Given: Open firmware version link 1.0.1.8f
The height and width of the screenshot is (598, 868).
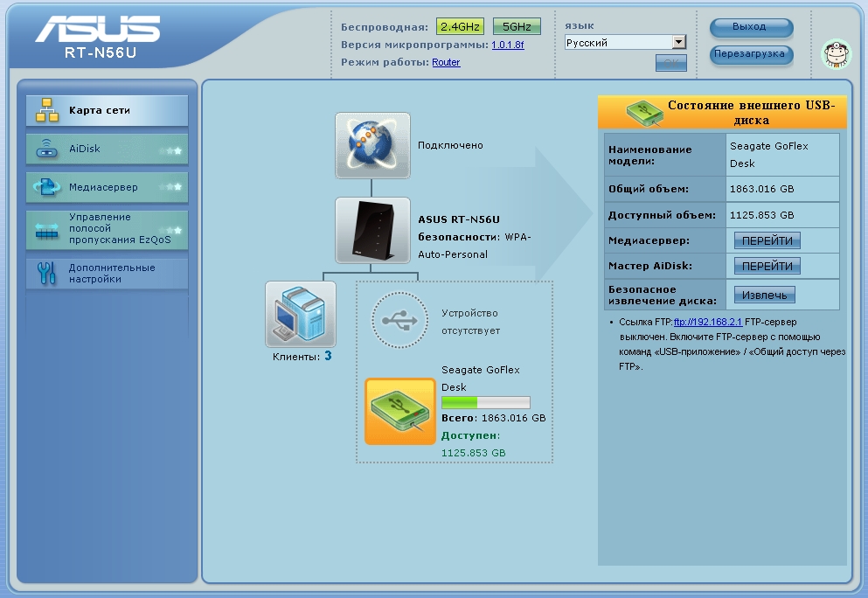Looking at the screenshot, I should point(507,45).
